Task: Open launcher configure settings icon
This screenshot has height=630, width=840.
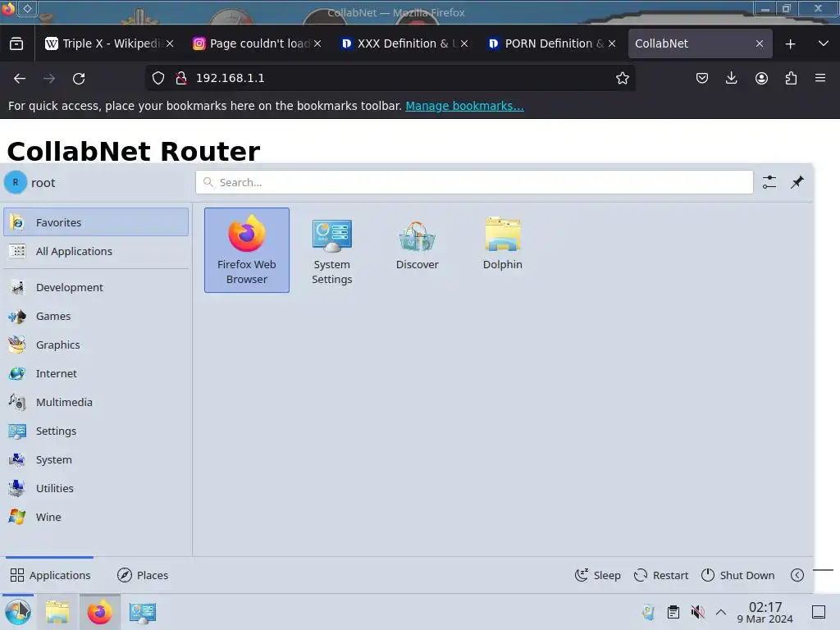Action: pos(769,182)
